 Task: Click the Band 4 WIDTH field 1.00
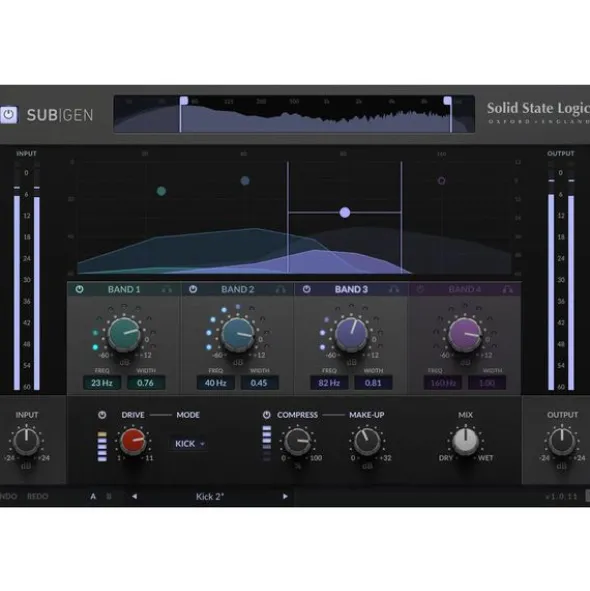pyautogui.click(x=487, y=383)
